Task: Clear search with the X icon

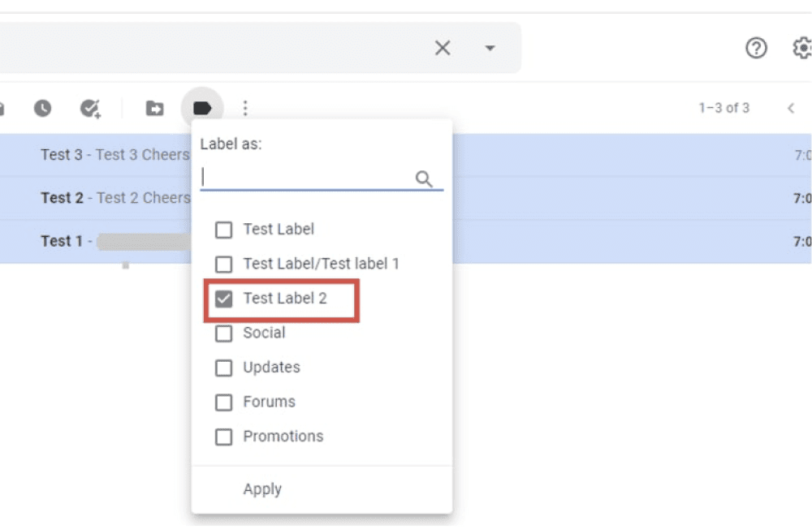Action: tap(443, 48)
